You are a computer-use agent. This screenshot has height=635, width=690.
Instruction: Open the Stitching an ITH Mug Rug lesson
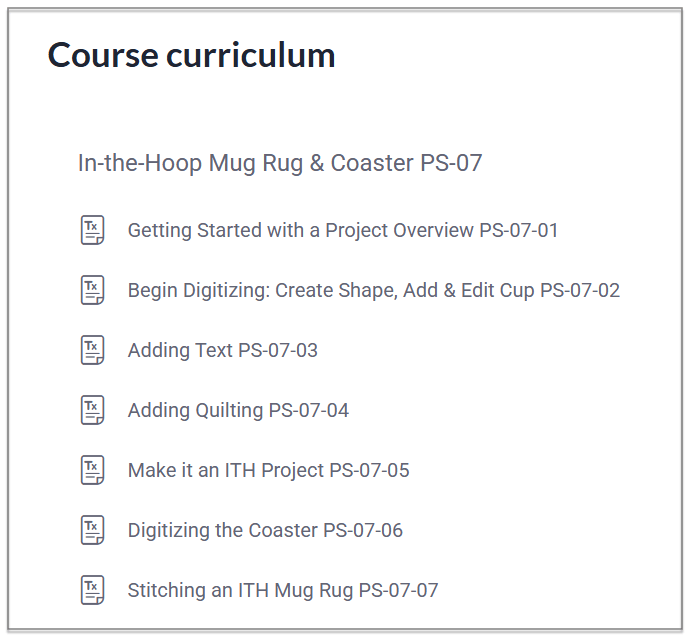[240, 591]
